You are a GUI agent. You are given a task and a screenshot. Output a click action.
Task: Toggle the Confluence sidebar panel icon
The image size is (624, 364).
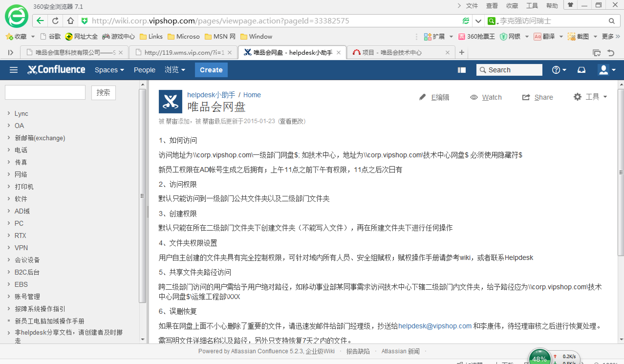(x=462, y=70)
